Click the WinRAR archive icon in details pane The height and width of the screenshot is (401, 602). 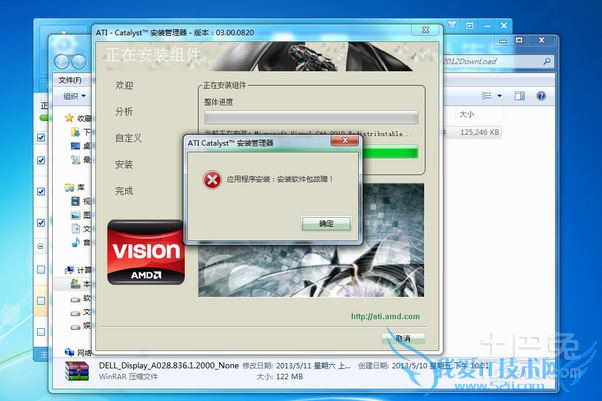pos(77,371)
